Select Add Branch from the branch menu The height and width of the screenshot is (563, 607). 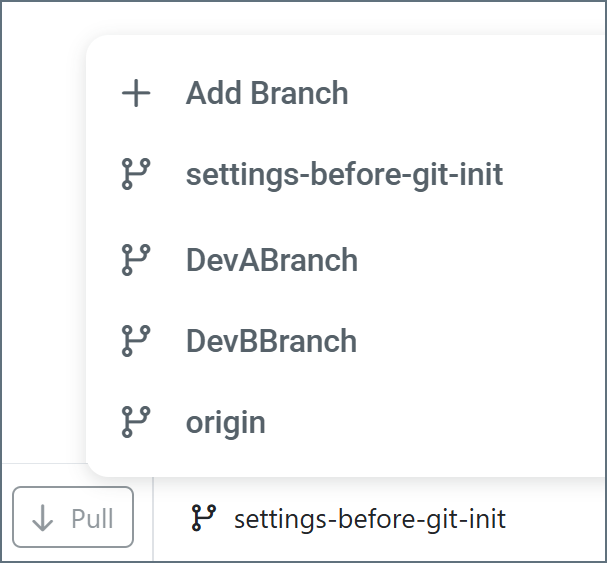[x=267, y=94]
